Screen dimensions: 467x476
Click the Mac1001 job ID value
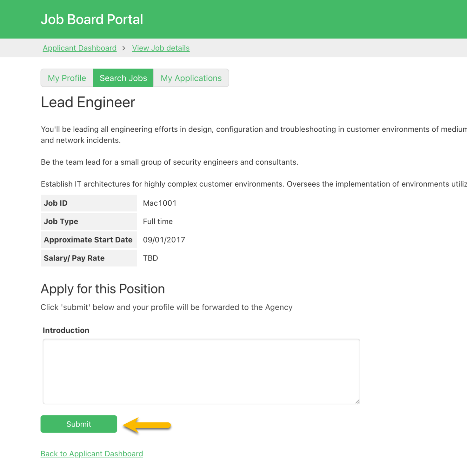coord(160,203)
